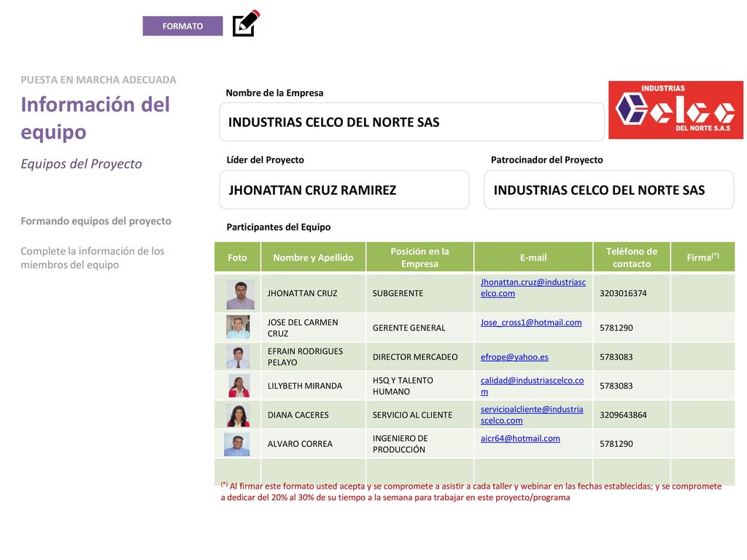
Task: Click the E-mail column header
Action: [x=533, y=257]
